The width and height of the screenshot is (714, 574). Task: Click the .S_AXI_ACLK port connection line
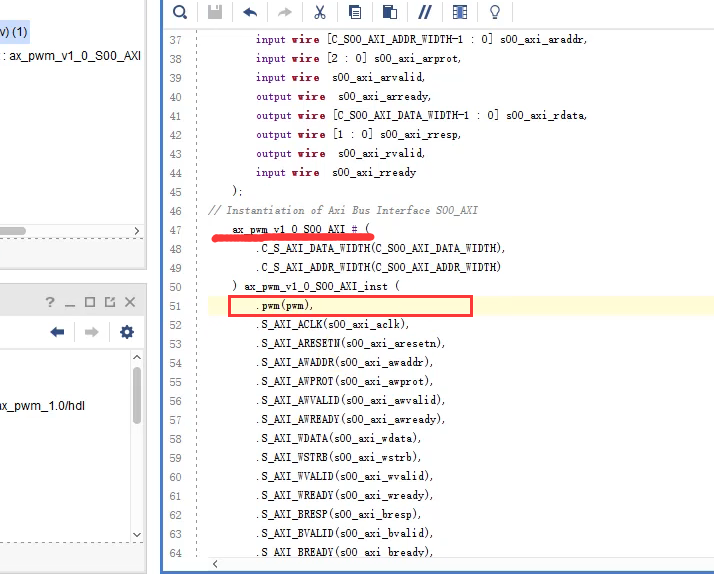tap(332, 325)
